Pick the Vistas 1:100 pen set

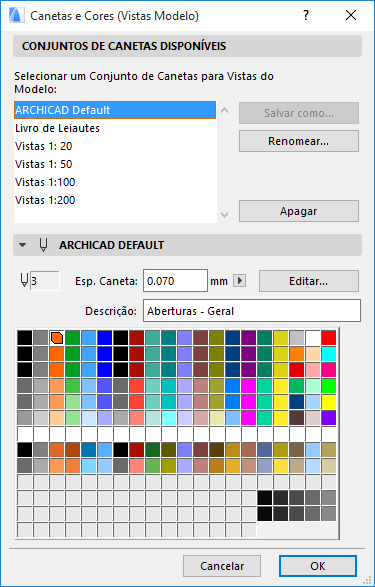point(115,182)
